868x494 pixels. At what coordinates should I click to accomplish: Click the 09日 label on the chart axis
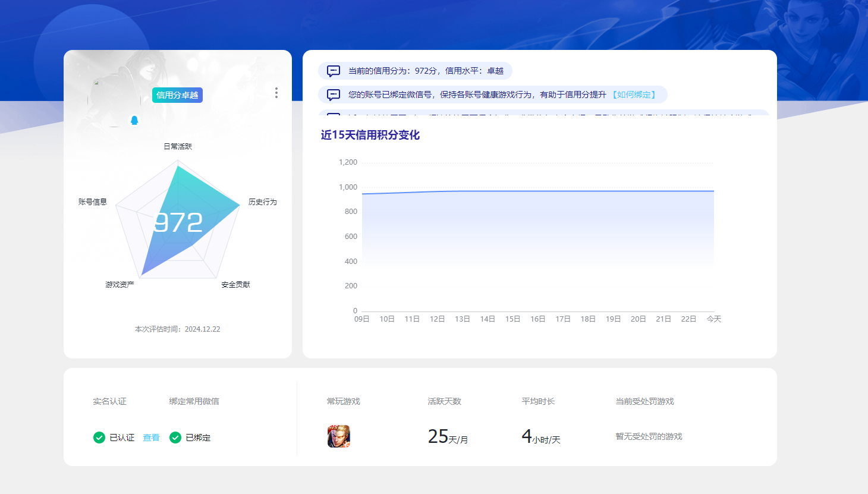pyautogui.click(x=362, y=319)
